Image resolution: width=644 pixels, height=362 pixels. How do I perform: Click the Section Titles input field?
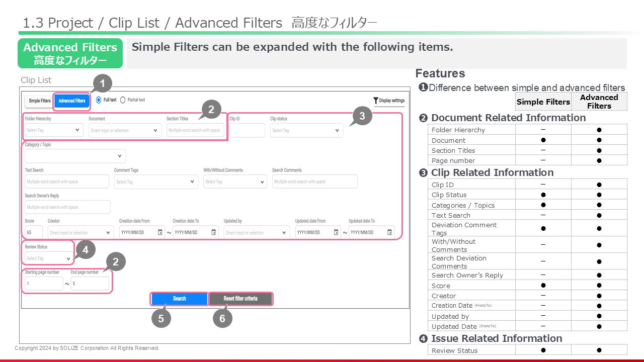[196, 130]
